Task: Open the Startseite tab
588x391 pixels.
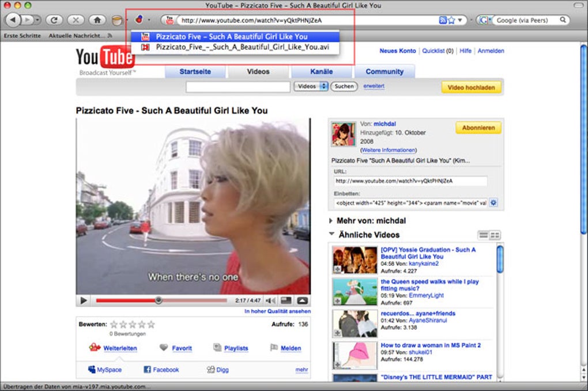Action: [x=195, y=72]
